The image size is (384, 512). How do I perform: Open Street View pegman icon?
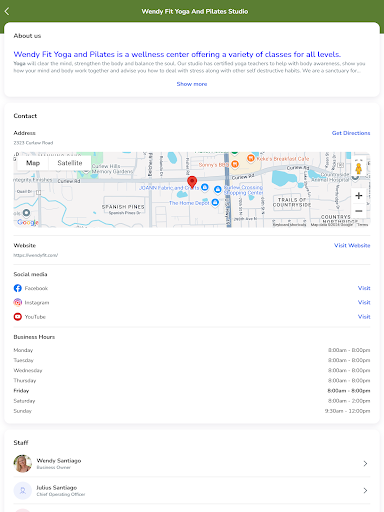point(359,168)
